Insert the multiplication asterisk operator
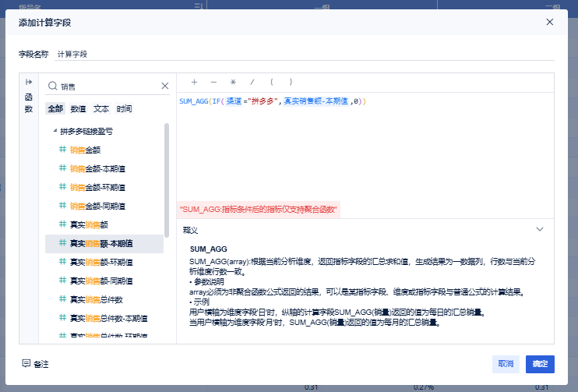 point(232,82)
